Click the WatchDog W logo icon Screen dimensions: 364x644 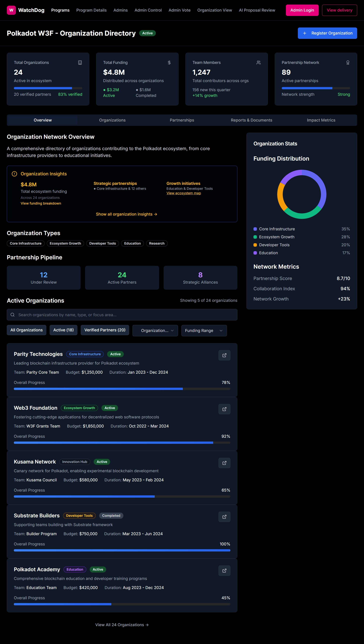click(x=11, y=10)
